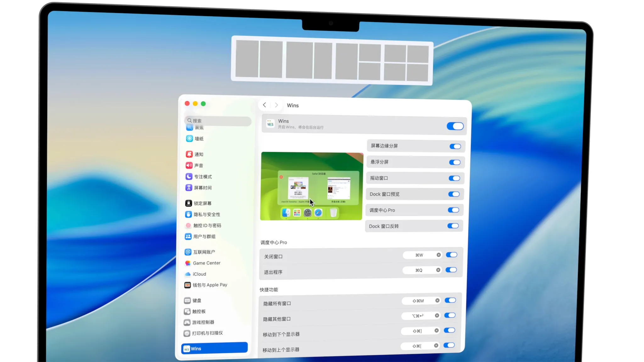Viewport: 644px width, 362px height.
Task: Open the Wallpaper (墙纸) settings icon
Action: click(189, 139)
